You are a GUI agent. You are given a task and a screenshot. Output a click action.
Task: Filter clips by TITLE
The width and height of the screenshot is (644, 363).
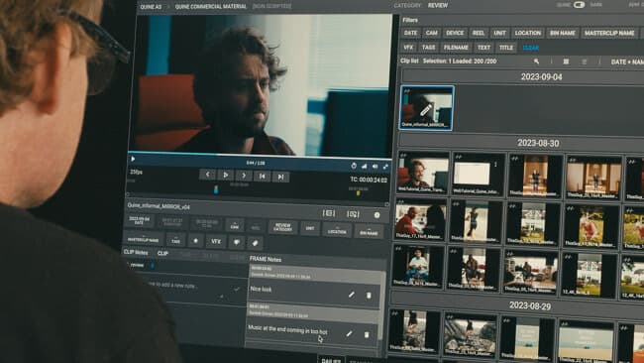pyautogui.click(x=506, y=48)
